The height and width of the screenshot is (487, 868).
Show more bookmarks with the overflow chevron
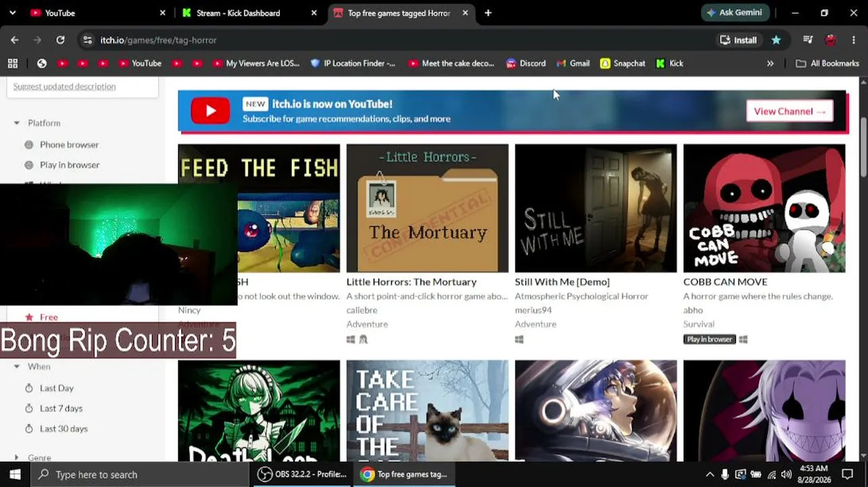click(x=770, y=63)
